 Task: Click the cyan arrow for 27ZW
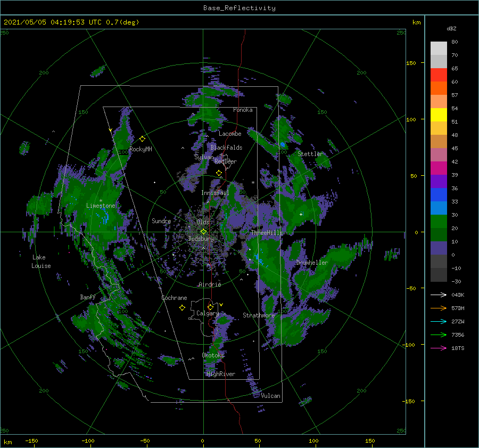439,321
